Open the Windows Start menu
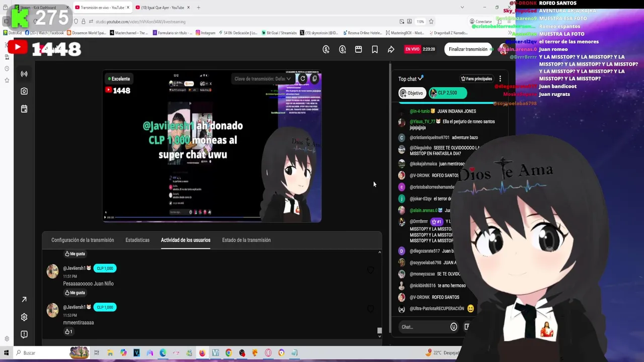 tap(6, 353)
